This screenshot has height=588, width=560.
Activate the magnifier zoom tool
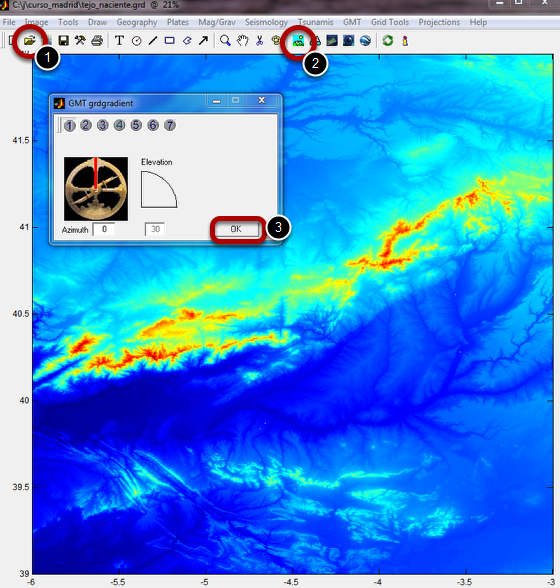[225, 40]
